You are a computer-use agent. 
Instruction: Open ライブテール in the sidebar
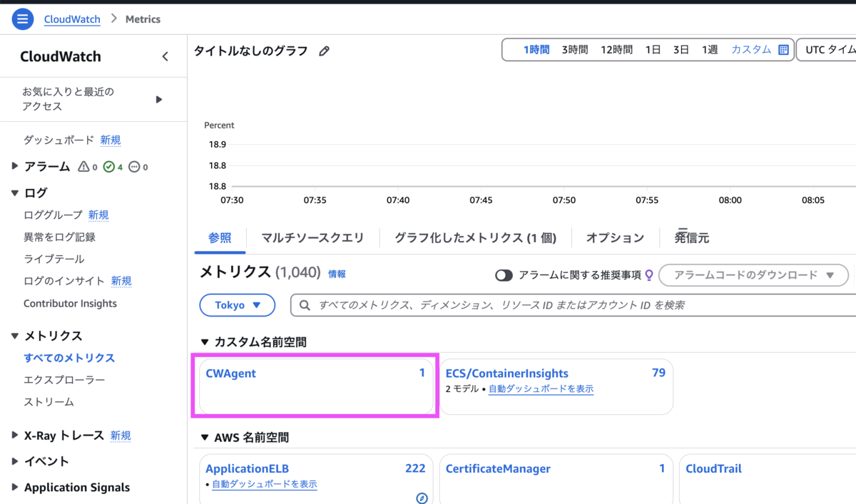(53, 259)
